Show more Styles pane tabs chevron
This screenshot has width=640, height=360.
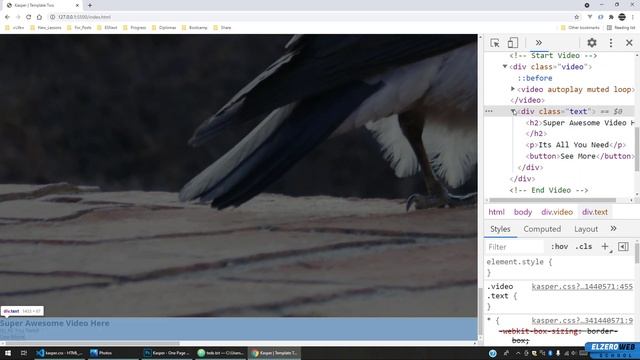pos(613,229)
